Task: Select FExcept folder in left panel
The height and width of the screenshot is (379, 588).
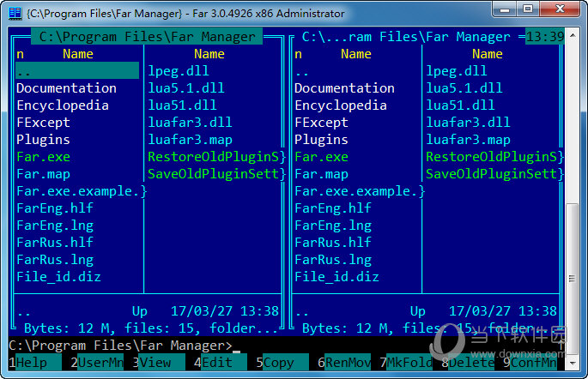Action: (43, 123)
